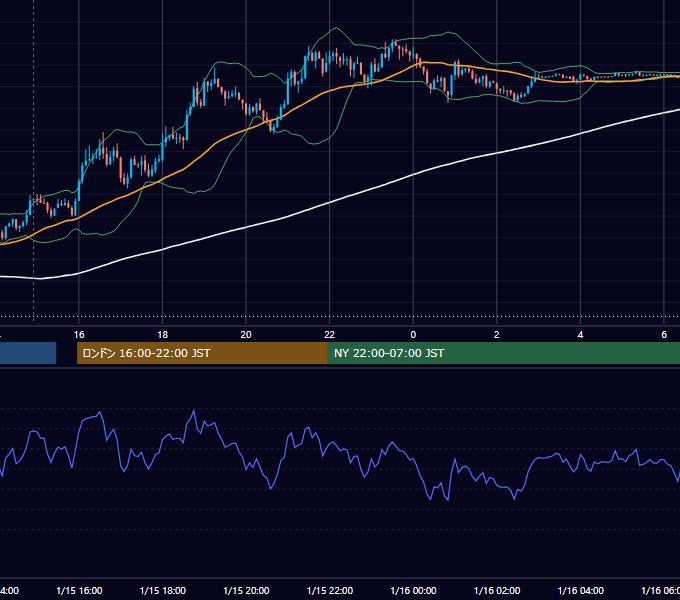This screenshot has width=680, height=600.
Task: Click the ロンドン 16:00-22:00 JST session bar
Action: 202,353
